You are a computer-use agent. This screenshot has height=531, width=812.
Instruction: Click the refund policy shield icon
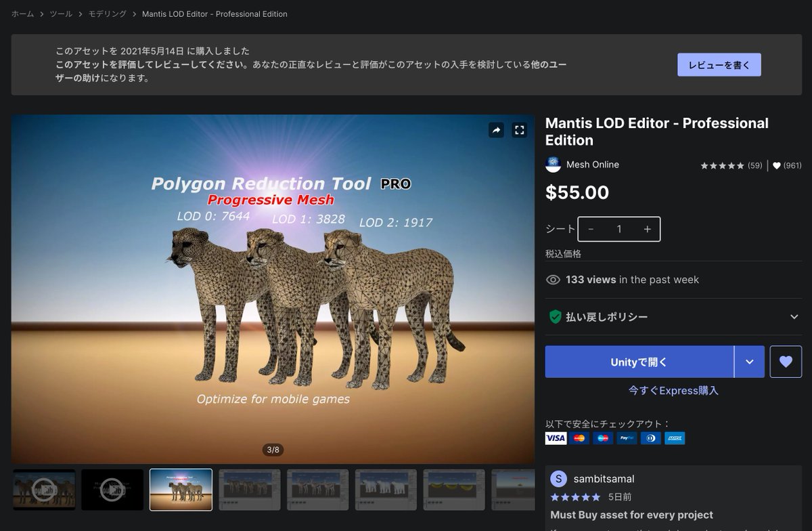click(555, 316)
